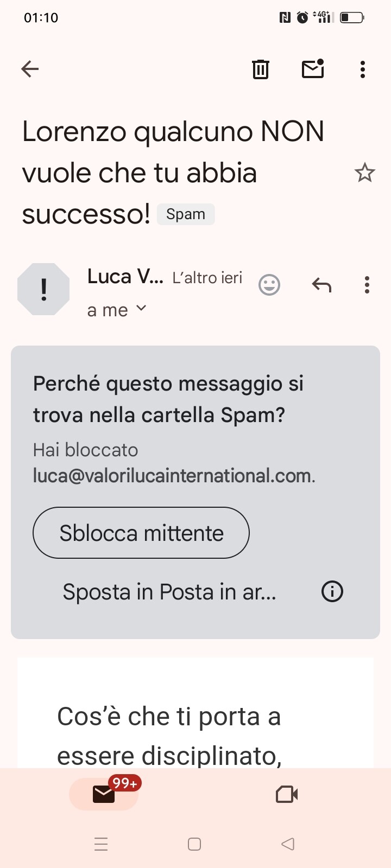Reply to Luca with the arrow icon
Image resolution: width=391 pixels, height=868 pixels.
click(321, 285)
